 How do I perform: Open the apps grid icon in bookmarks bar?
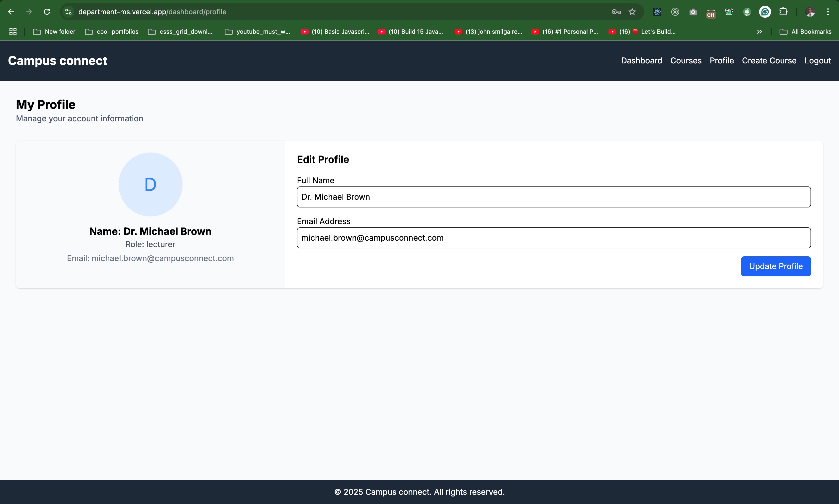click(x=13, y=32)
